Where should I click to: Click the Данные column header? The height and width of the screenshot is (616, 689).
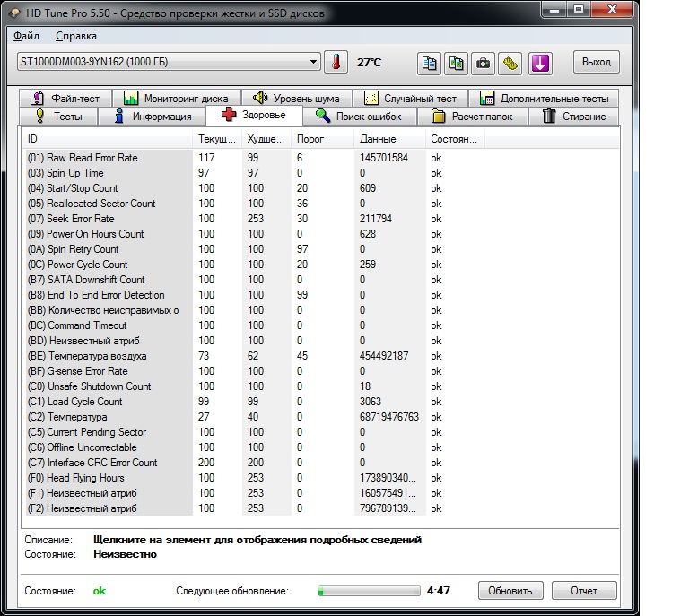coord(389,139)
